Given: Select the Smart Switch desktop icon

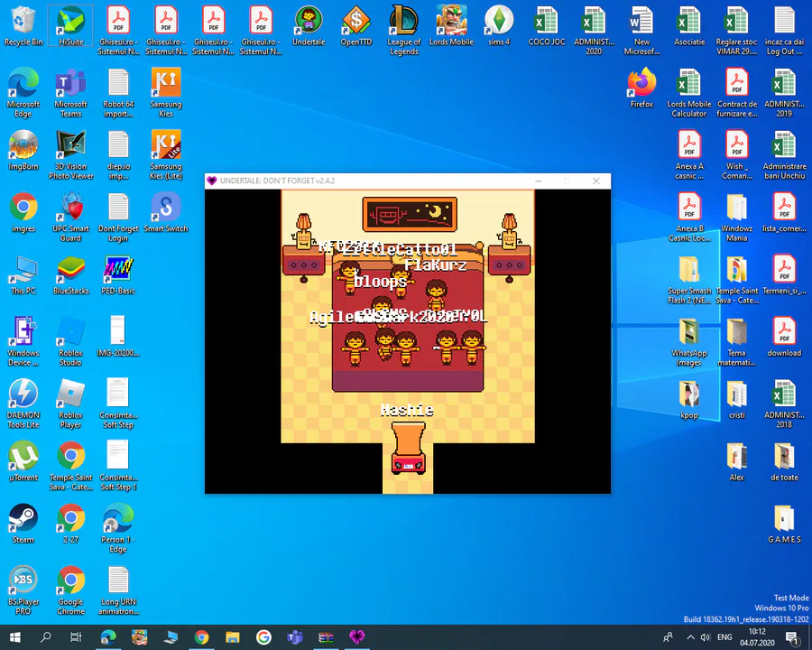Looking at the screenshot, I should (x=166, y=212).
